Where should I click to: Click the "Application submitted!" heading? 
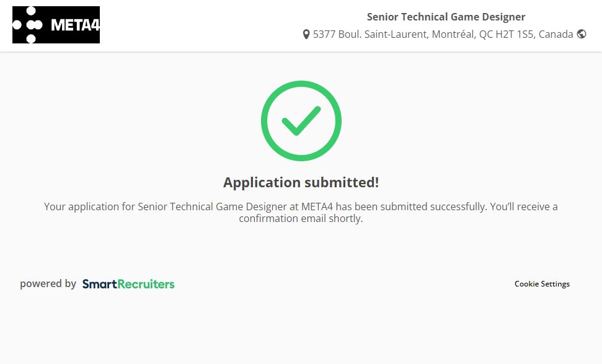(x=301, y=182)
